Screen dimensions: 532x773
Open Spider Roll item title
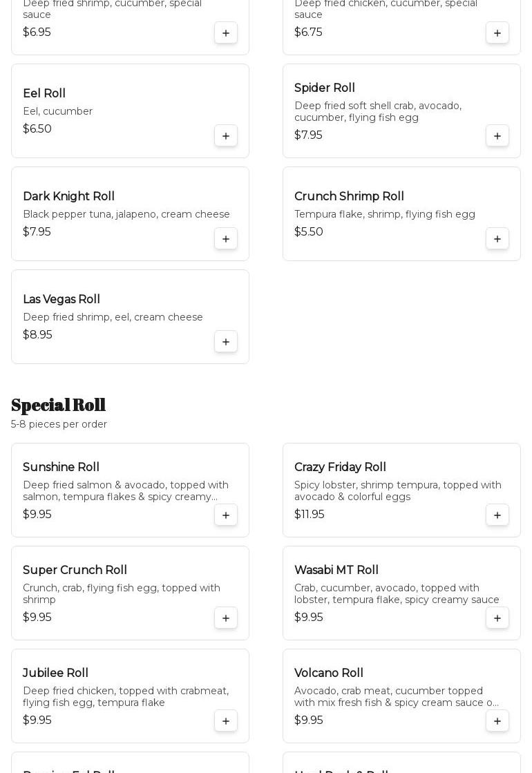(x=325, y=88)
